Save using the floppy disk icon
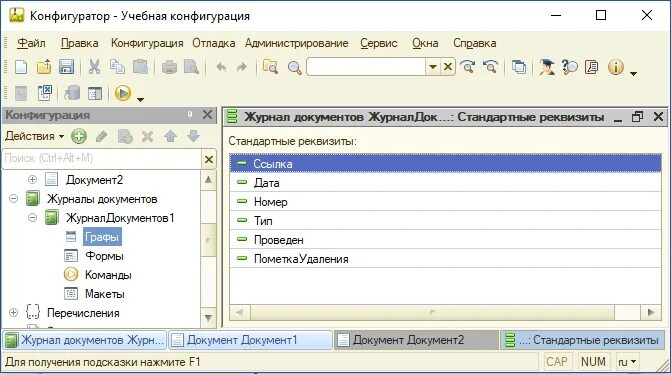This screenshot has width=671, height=374. pos(66,67)
